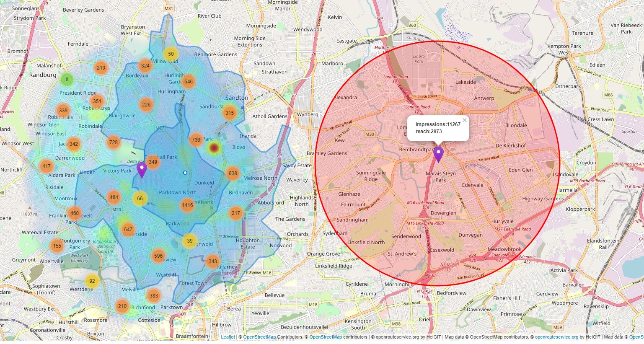Click the cluster marker labeled 460

point(75,213)
